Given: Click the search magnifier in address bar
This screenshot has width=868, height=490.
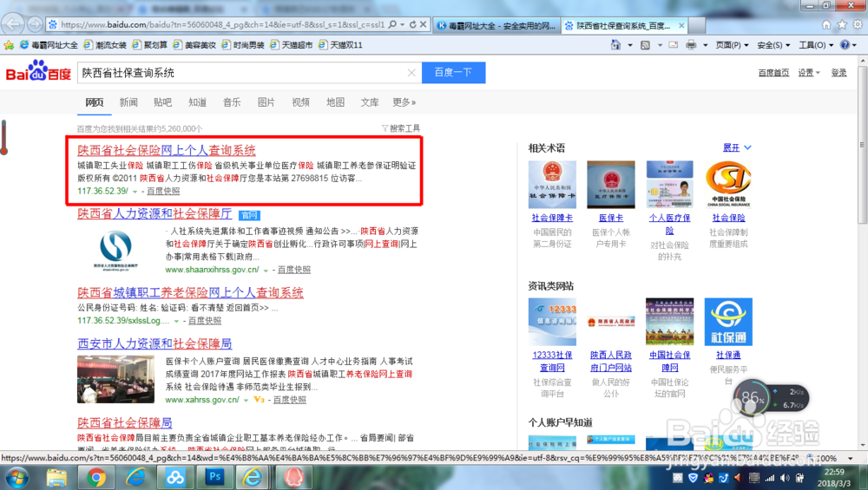Looking at the screenshot, I should [392, 25].
